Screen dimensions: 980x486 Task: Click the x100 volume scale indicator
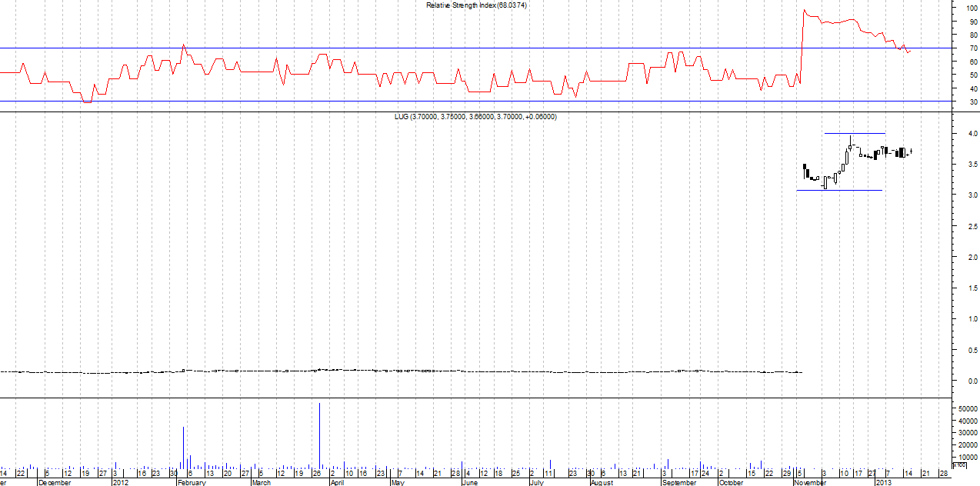(959, 465)
